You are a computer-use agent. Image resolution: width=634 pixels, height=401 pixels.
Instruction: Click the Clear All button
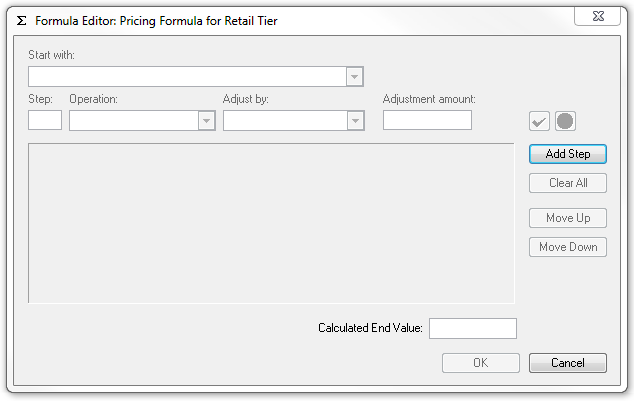coord(568,183)
